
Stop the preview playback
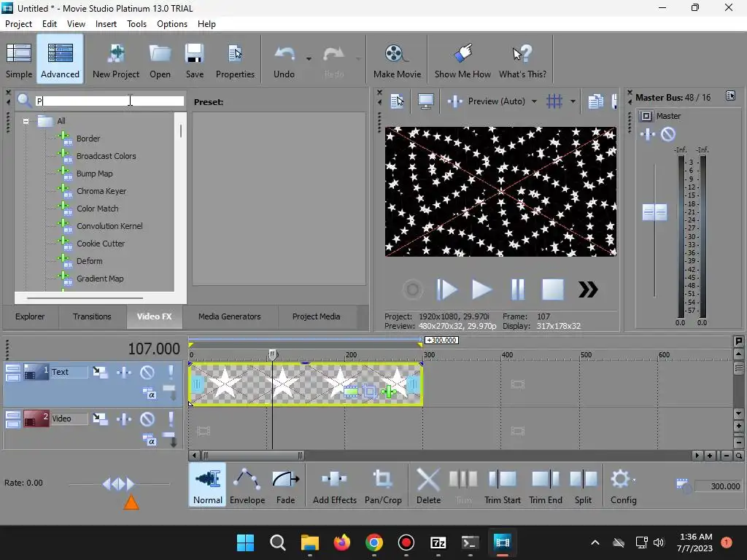(x=553, y=289)
